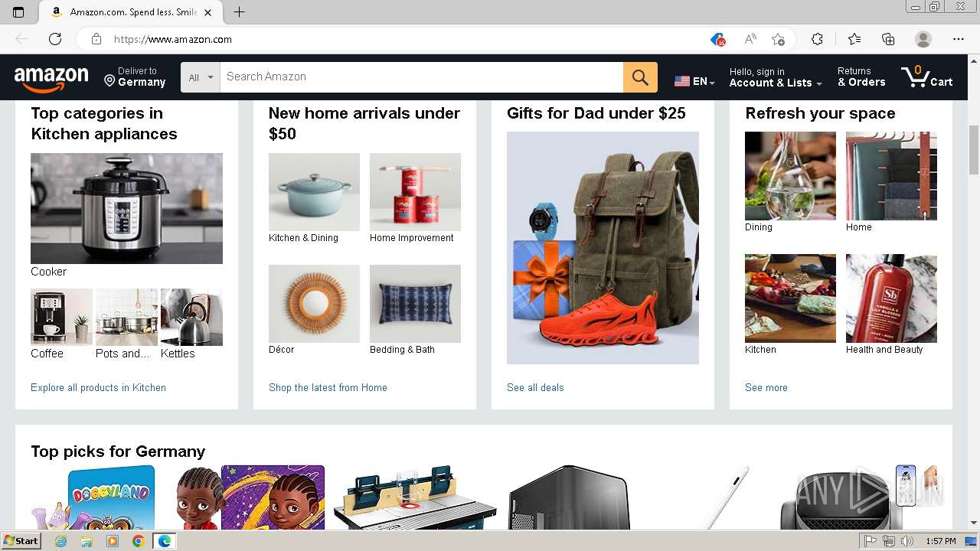
Task: Open Edge settings three-dots menu
Action: pyautogui.click(x=959, y=39)
